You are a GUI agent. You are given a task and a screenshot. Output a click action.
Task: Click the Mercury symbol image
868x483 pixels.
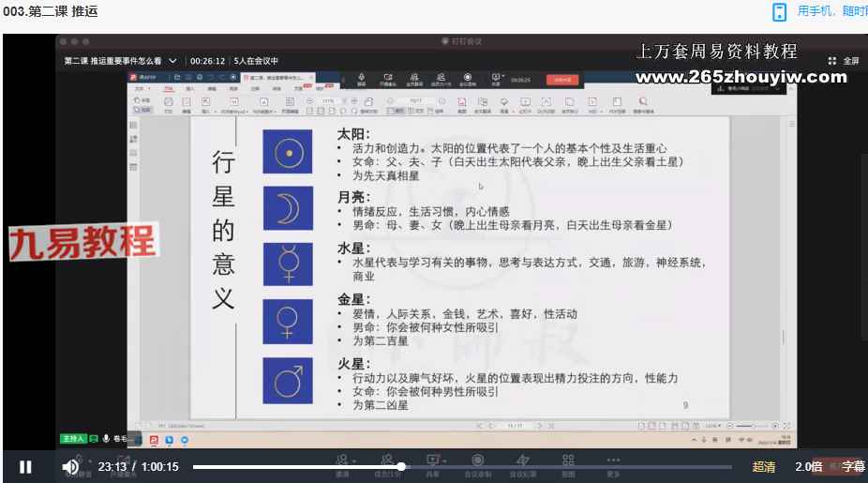288,264
